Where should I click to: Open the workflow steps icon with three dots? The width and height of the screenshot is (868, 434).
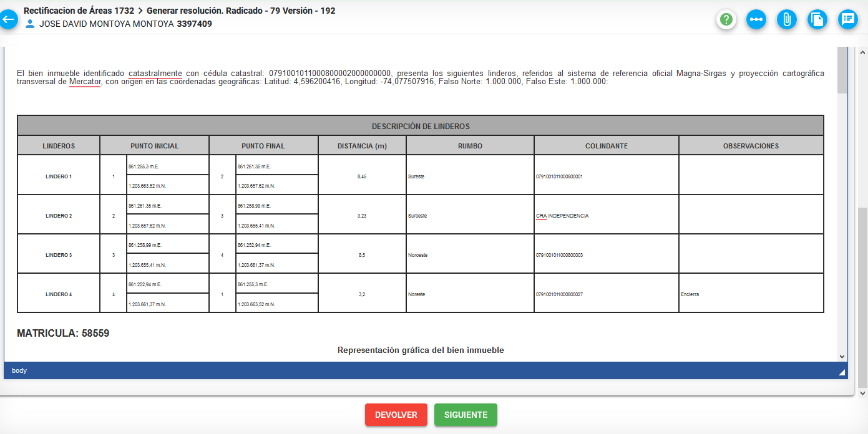point(756,19)
